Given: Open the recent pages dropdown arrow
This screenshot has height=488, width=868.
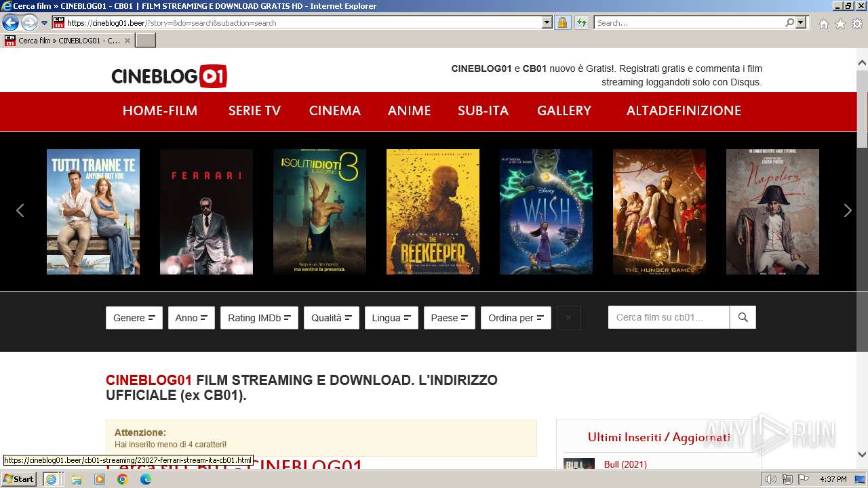Looking at the screenshot, I should [x=45, y=23].
